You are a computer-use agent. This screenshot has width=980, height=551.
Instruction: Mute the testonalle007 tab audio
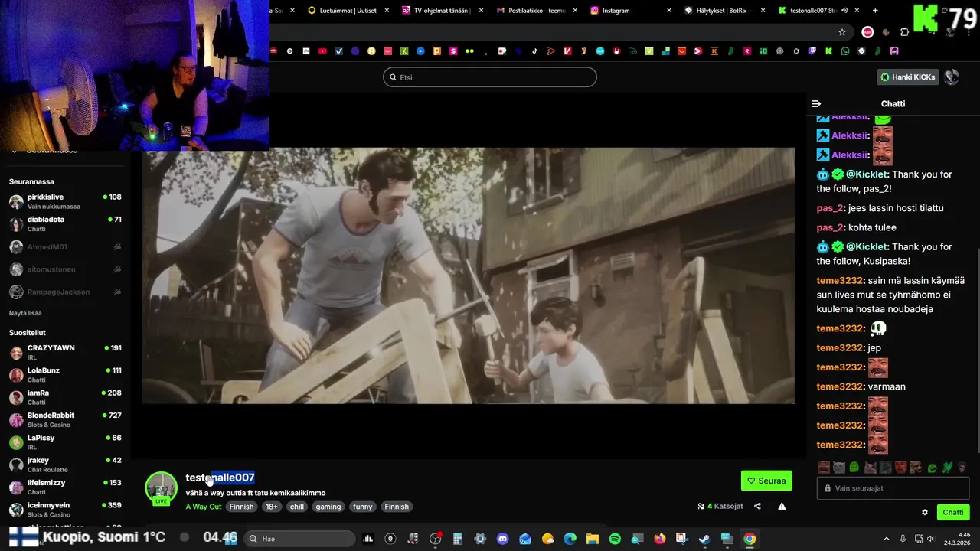point(844,11)
